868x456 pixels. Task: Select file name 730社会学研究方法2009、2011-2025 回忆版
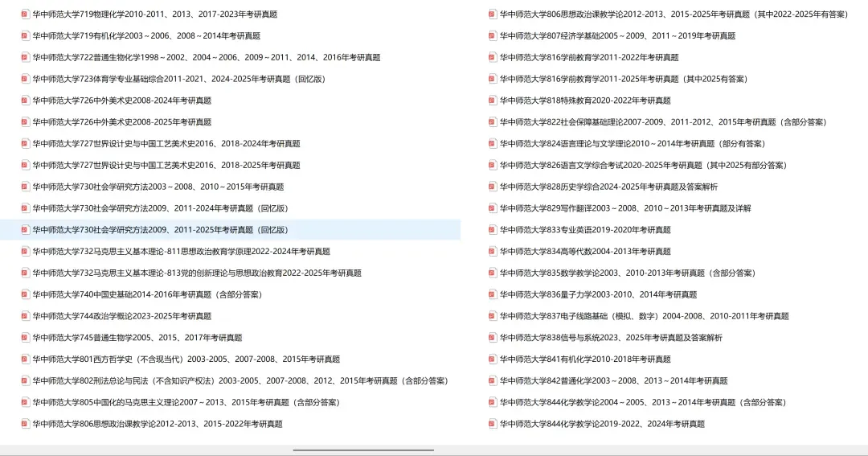161,230
